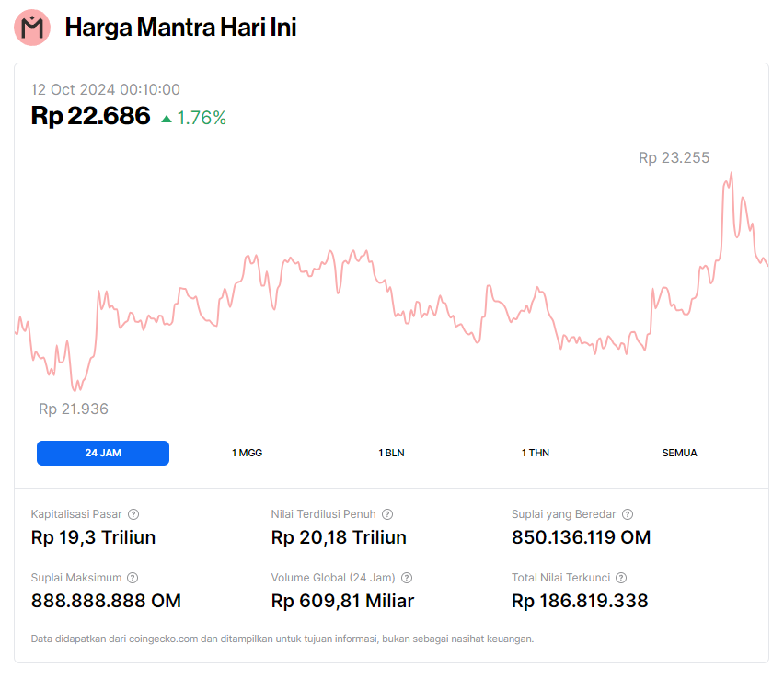Click the coingecko.com data disclaimer text

pos(282,639)
